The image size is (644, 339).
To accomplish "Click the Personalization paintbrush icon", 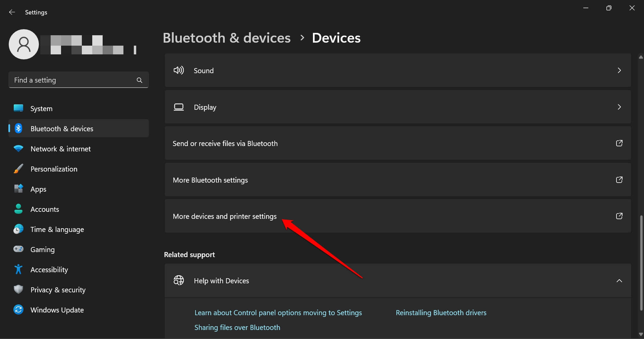I will tap(18, 168).
